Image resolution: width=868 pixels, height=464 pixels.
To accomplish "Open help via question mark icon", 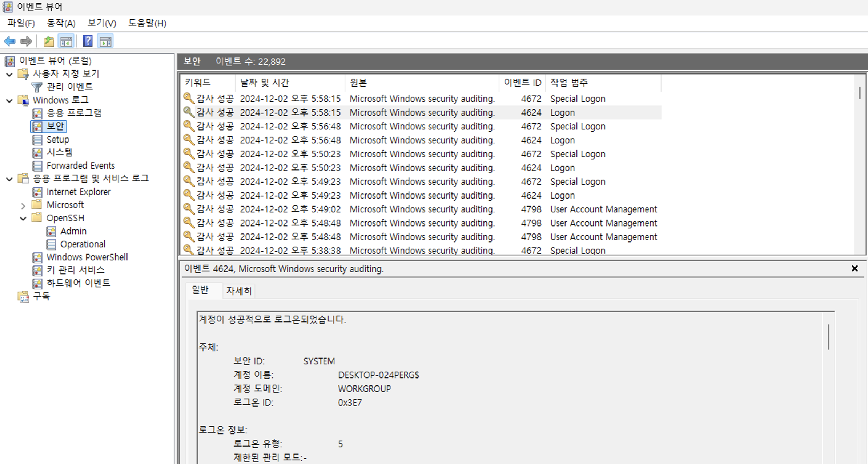I will 88,41.
